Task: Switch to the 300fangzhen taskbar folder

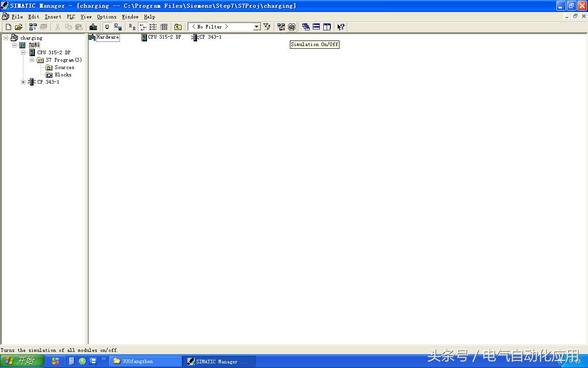Action: 145,362
